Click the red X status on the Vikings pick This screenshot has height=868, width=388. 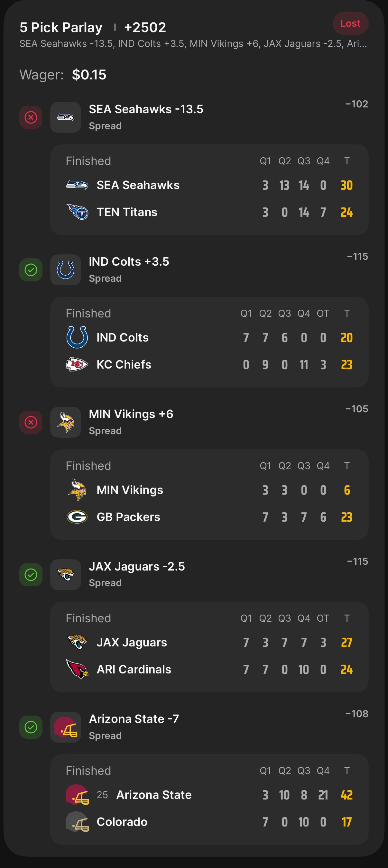(x=31, y=422)
